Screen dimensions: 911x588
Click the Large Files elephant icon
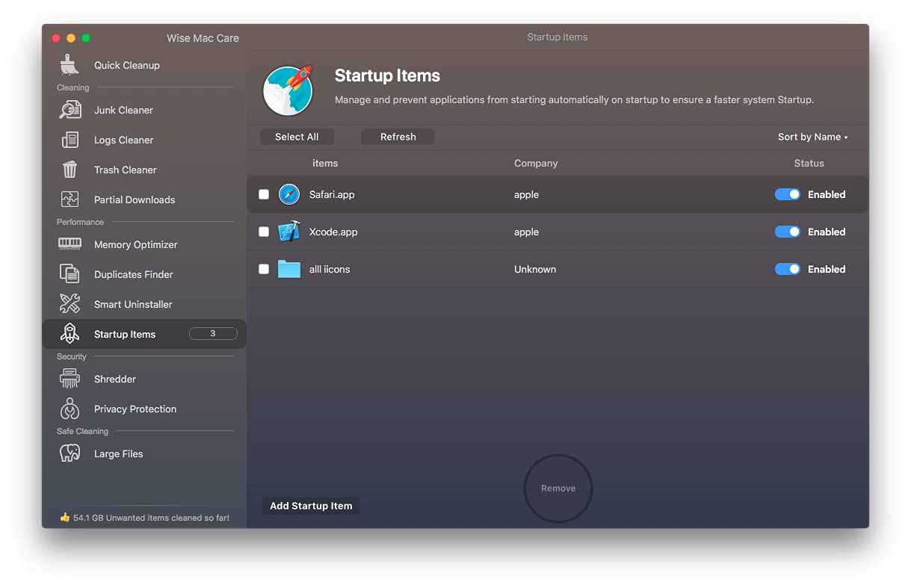[x=70, y=454]
